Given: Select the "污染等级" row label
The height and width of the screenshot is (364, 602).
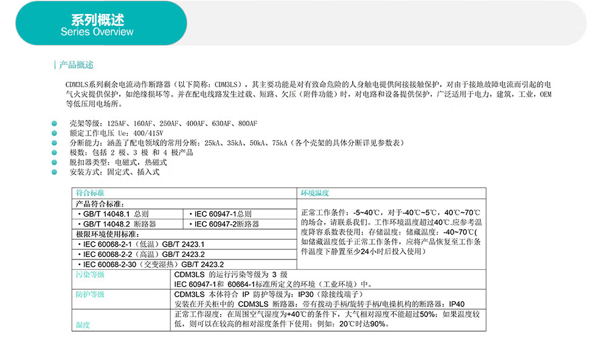Looking at the screenshot, I should pos(90,275).
